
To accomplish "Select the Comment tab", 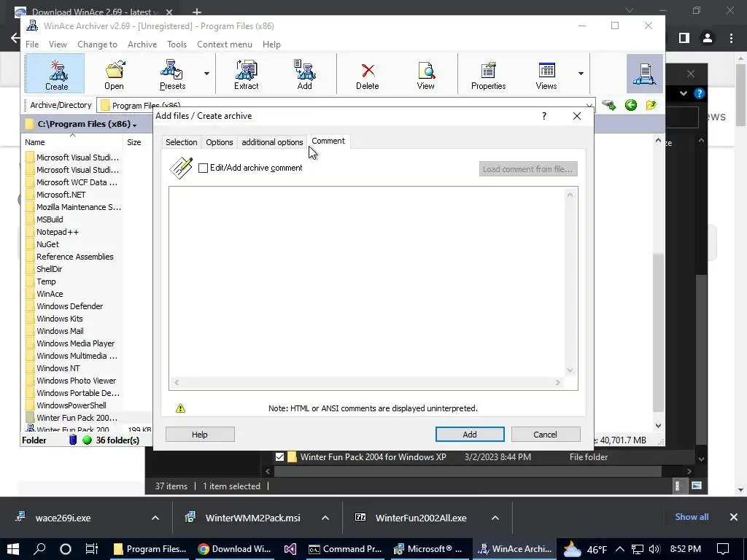I will click(328, 141).
